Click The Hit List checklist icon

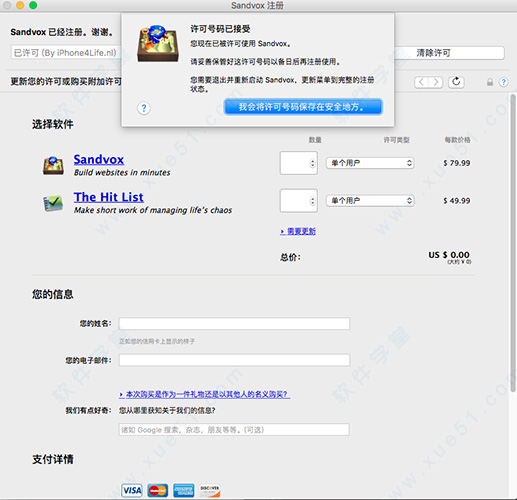(53, 203)
